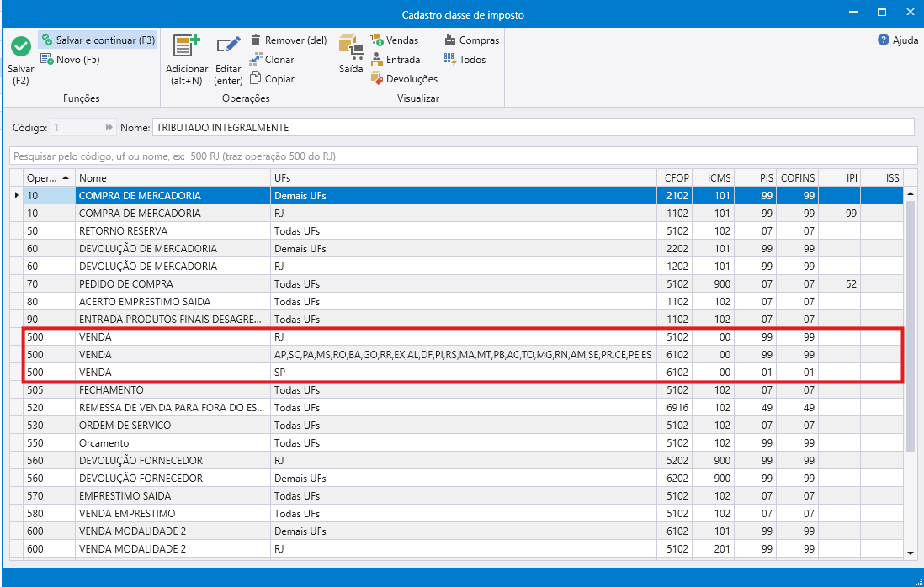The width and height of the screenshot is (924, 587).
Task: Show Todos operations
Action: (x=465, y=60)
